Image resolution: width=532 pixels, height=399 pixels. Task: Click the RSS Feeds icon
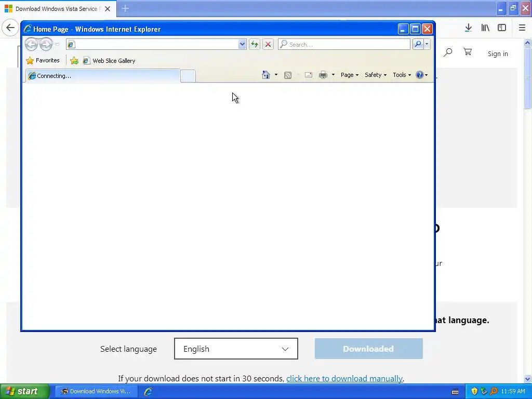tap(288, 75)
